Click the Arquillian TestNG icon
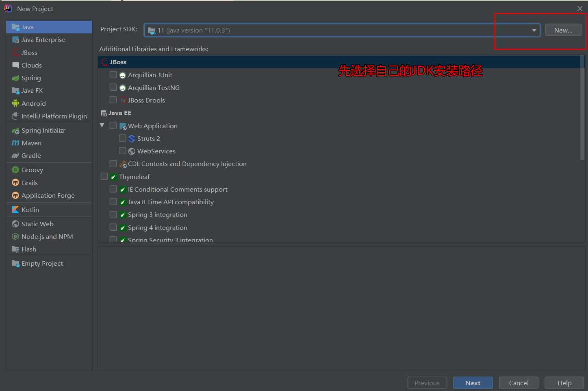The width and height of the screenshot is (588, 391). point(123,88)
